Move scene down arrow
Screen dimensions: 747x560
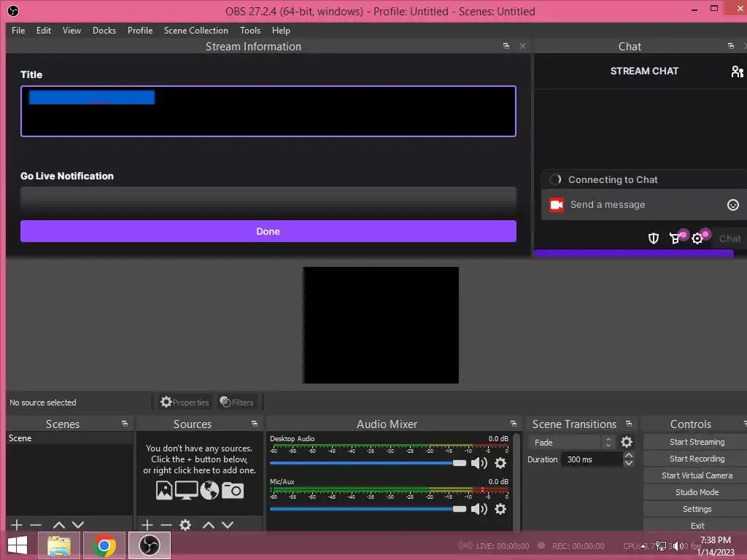[x=78, y=525]
